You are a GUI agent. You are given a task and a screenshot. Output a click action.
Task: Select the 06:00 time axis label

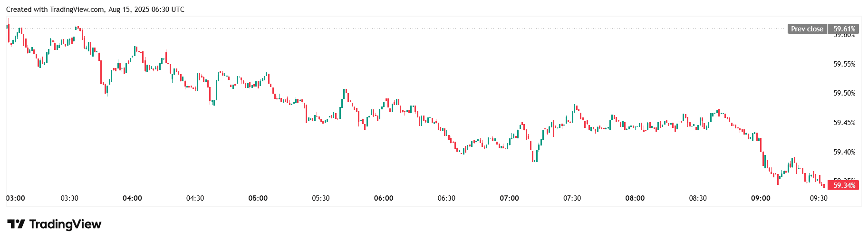click(x=384, y=198)
